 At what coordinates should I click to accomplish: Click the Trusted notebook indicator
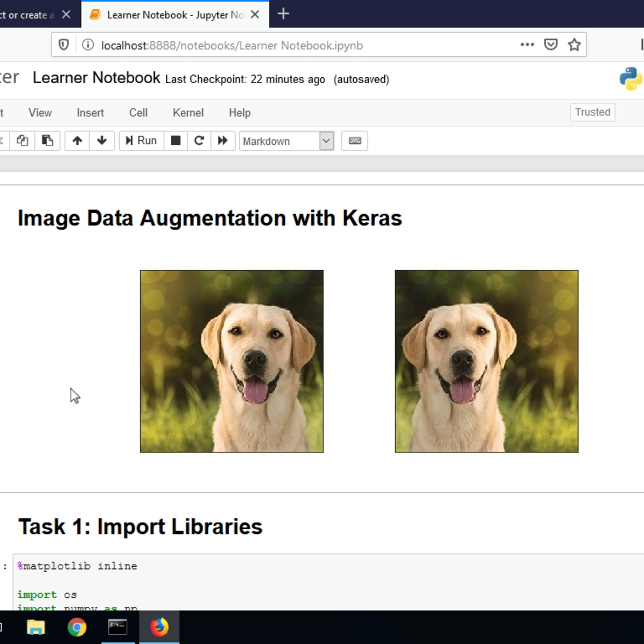tap(592, 112)
